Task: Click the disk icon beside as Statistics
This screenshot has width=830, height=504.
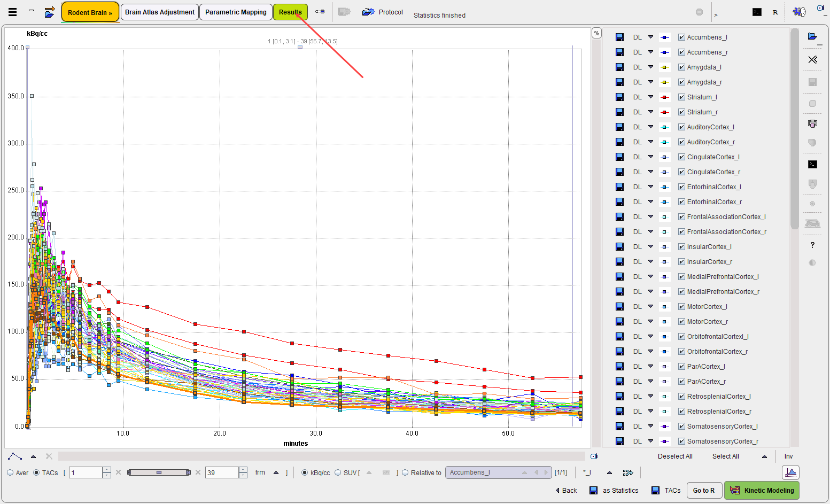Action: 593,490
